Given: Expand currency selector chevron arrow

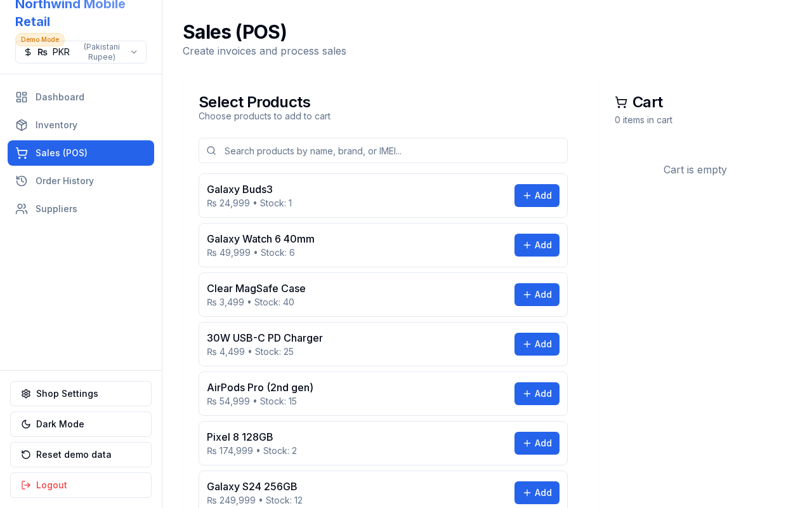Looking at the screenshot, I should pyautogui.click(x=134, y=52).
